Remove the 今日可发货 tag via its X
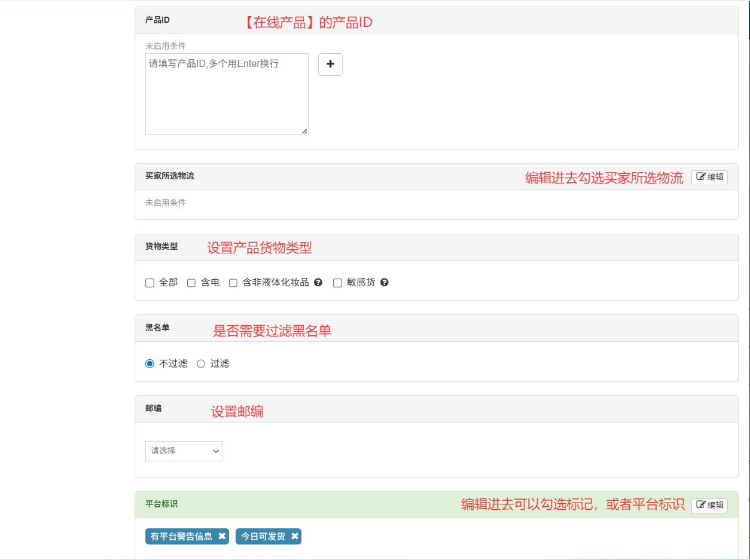 click(x=295, y=536)
